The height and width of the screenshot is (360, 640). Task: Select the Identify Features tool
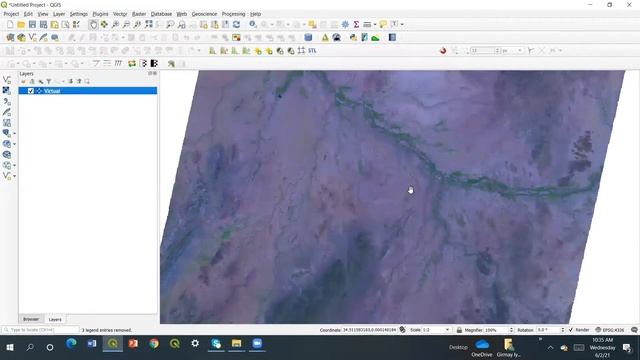[253, 24]
